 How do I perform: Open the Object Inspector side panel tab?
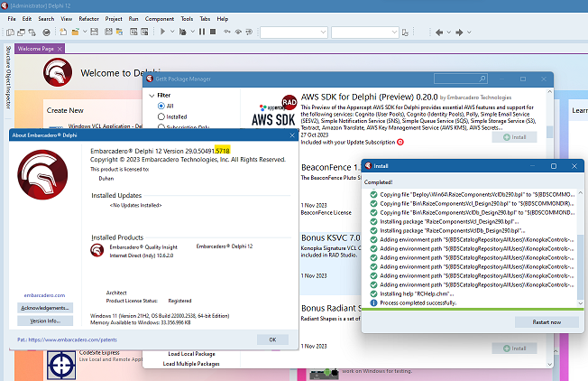pos(8,89)
